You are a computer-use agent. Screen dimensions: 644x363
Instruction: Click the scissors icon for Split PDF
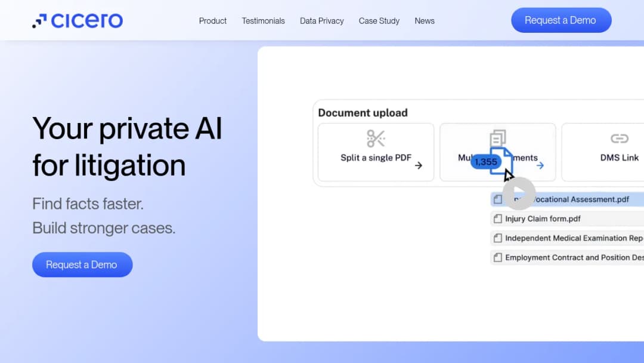pyautogui.click(x=376, y=139)
